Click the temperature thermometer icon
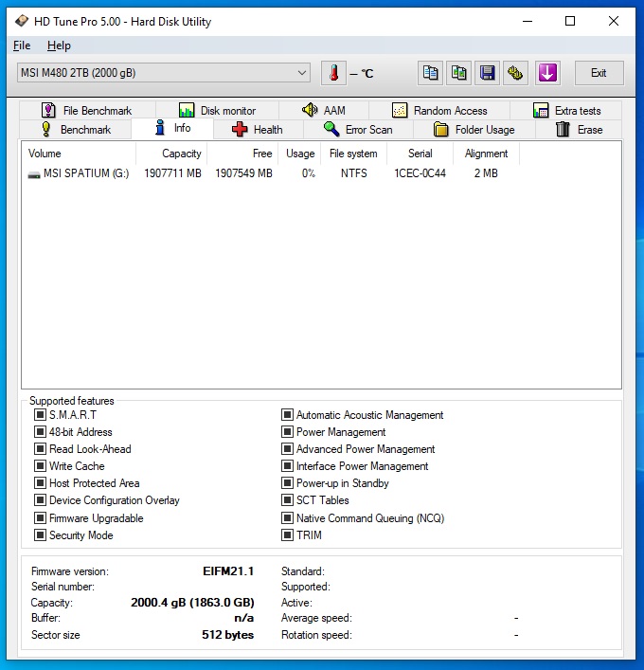 333,73
